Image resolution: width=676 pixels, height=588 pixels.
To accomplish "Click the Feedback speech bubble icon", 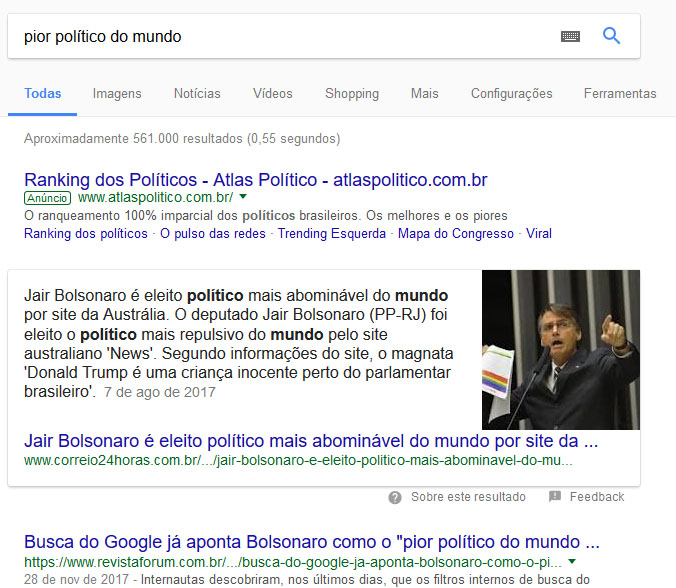I will tap(555, 497).
